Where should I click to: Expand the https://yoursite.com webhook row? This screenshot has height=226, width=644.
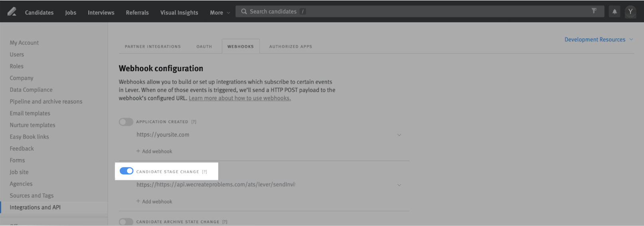pos(399,135)
